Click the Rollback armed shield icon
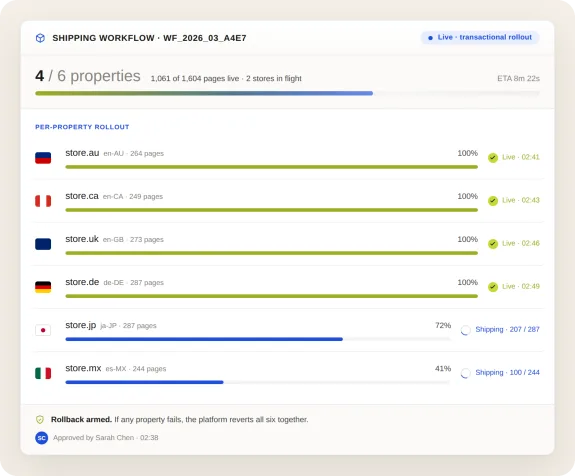 tap(40, 420)
